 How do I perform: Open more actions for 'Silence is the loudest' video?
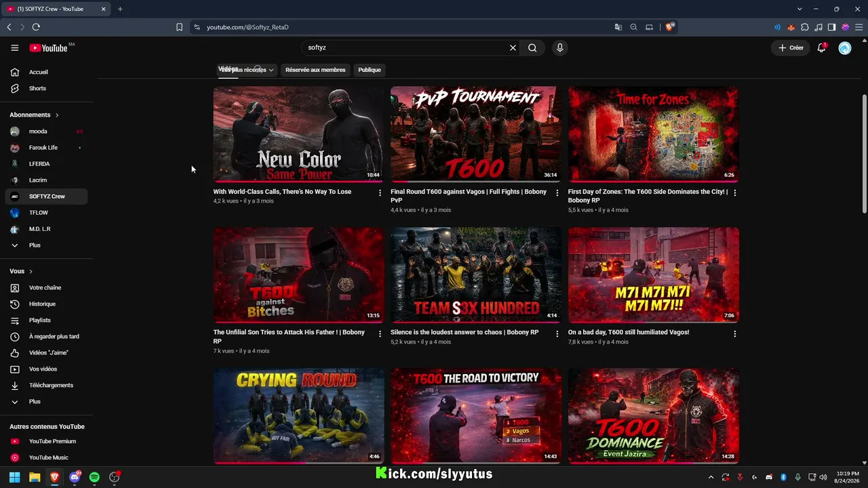point(557,333)
